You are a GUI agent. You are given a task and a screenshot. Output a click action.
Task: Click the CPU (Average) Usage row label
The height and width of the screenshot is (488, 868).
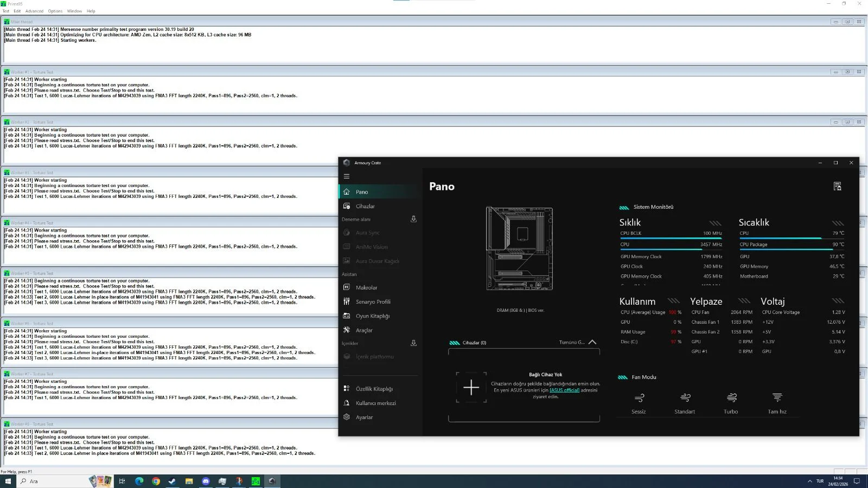pos(643,312)
